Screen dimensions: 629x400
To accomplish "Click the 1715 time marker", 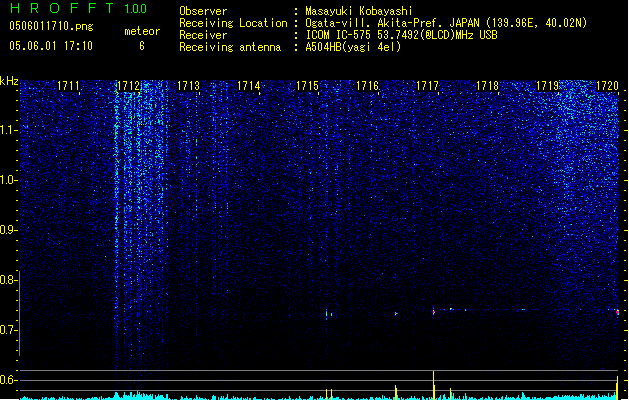I will pyautogui.click(x=307, y=86).
